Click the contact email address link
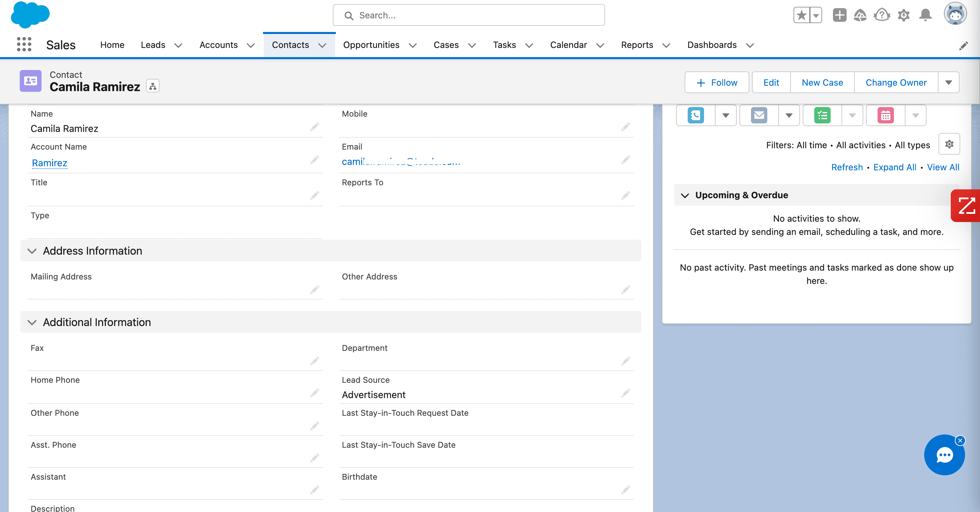980x512 pixels. click(x=401, y=161)
